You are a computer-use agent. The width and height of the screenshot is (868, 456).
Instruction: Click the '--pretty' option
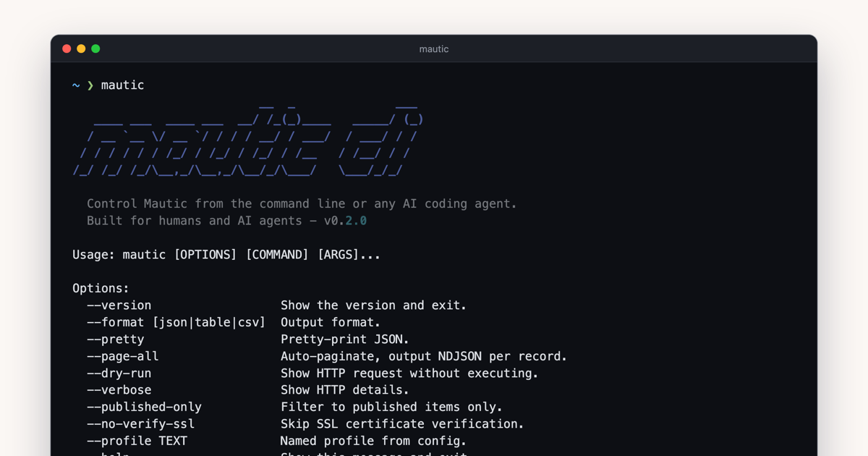(x=116, y=339)
